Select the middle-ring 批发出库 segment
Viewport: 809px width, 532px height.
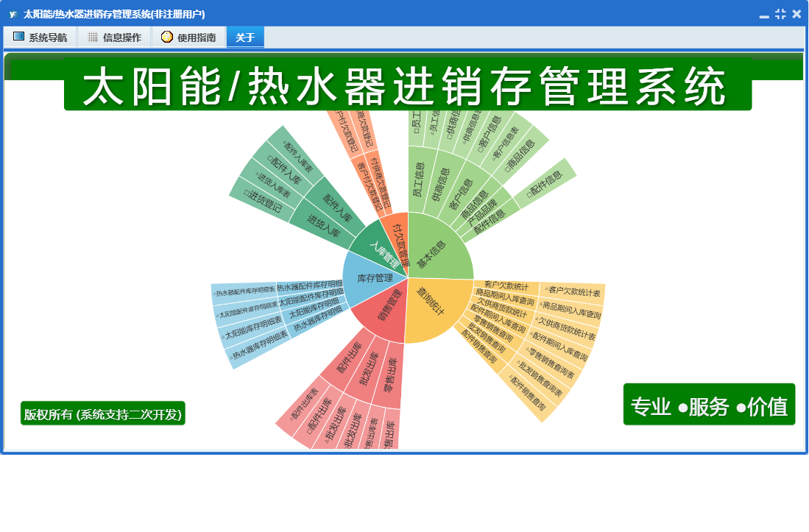click(369, 368)
